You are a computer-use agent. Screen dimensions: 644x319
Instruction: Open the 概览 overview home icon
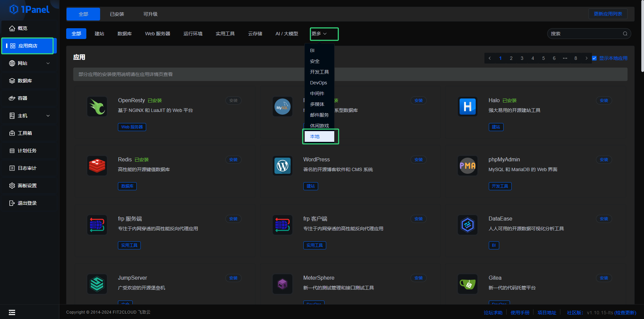[x=12, y=28]
